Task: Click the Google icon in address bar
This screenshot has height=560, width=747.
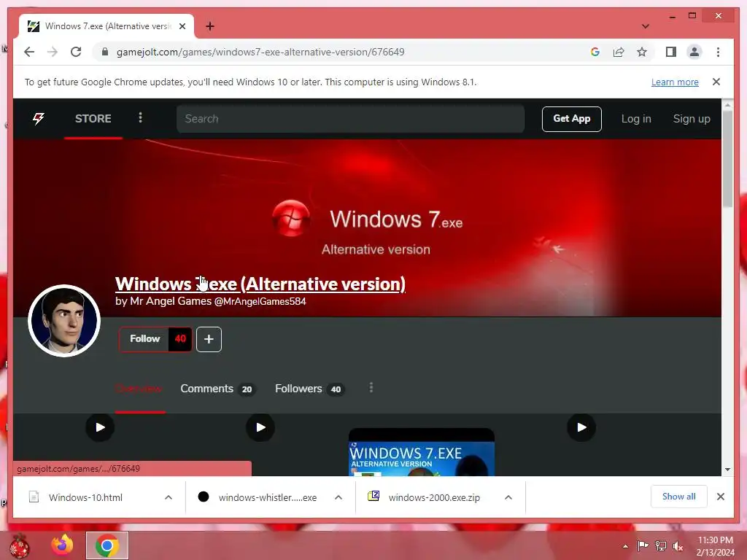Action: tap(595, 52)
